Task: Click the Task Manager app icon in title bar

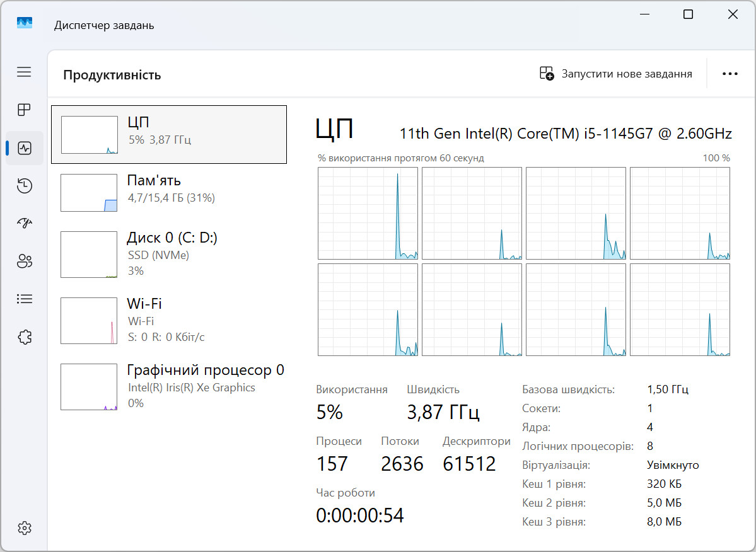Action: point(25,24)
